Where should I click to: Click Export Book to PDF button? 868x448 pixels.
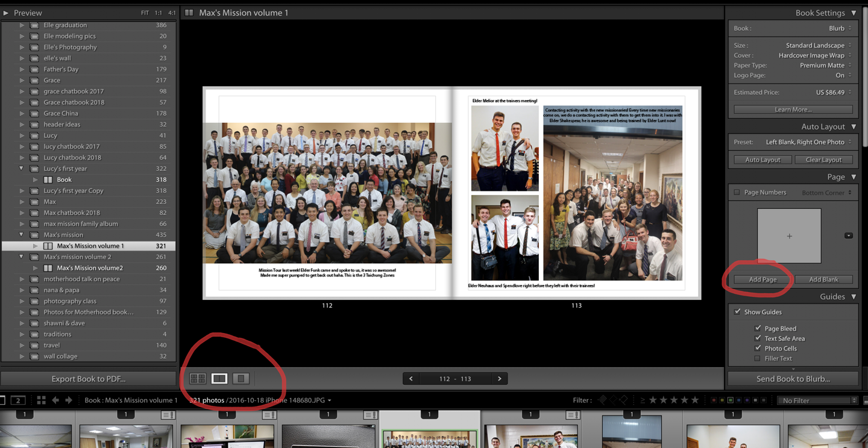click(x=89, y=379)
